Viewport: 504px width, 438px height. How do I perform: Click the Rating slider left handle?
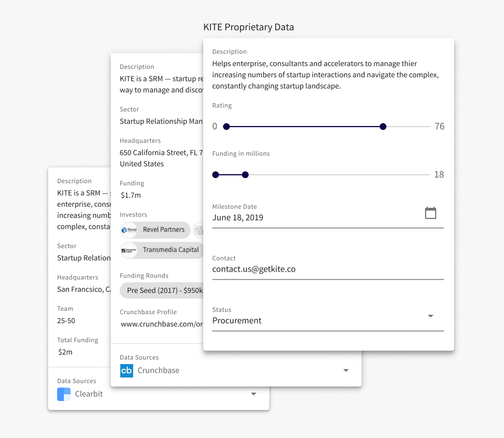(x=226, y=127)
